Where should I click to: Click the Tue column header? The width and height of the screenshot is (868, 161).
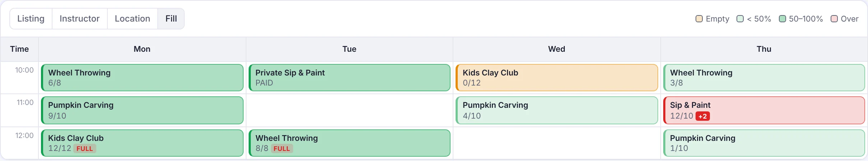click(350, 49)
